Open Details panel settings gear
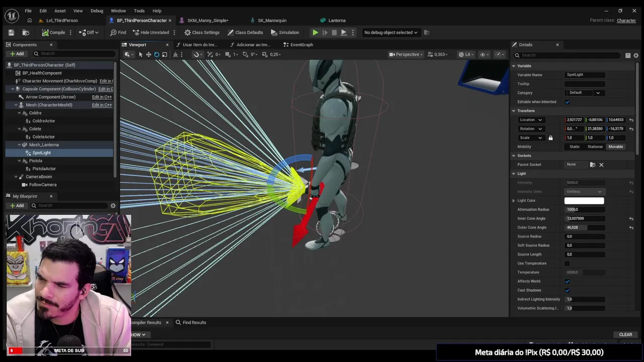This screenshot has height=362, width=644. pos(636,55)
